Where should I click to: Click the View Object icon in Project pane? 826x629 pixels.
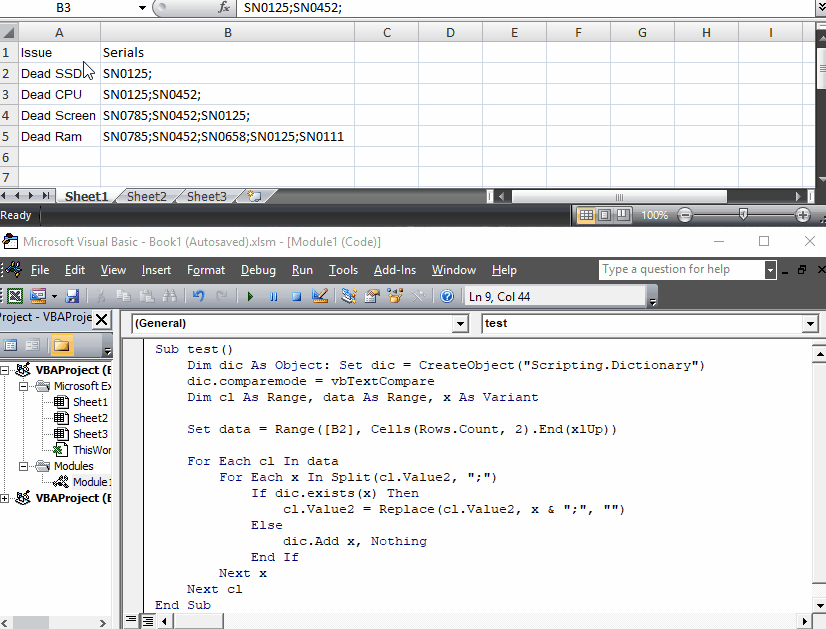click(33, 346)
